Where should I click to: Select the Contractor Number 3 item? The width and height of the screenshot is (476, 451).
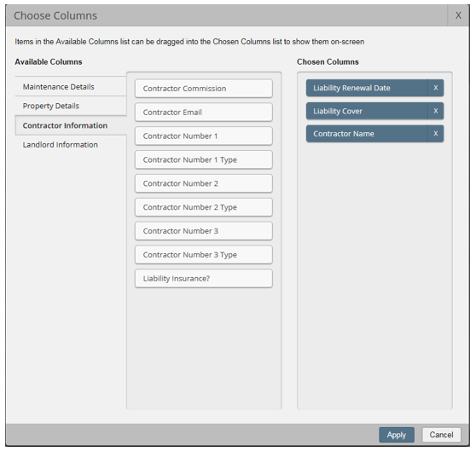coord(204,231)
